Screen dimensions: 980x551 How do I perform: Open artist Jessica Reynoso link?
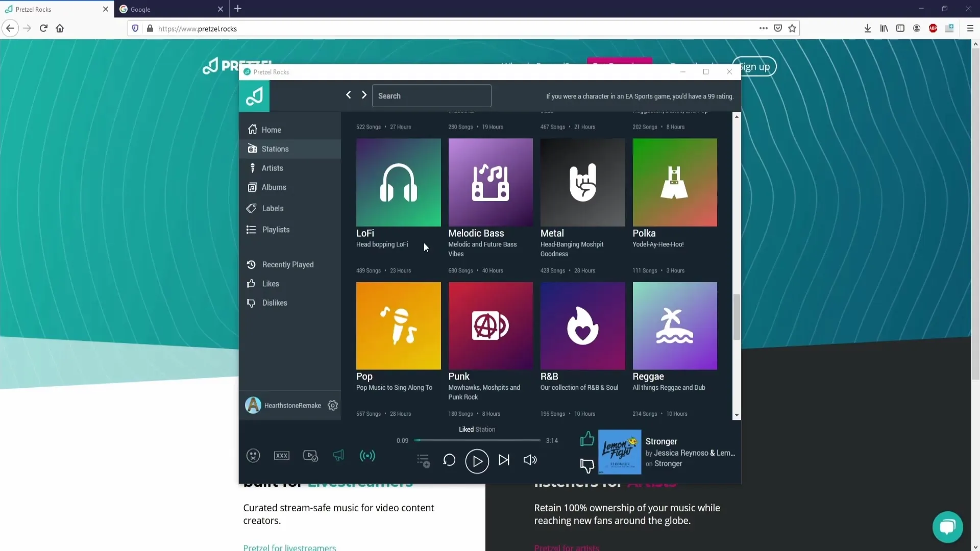[681, 453]
